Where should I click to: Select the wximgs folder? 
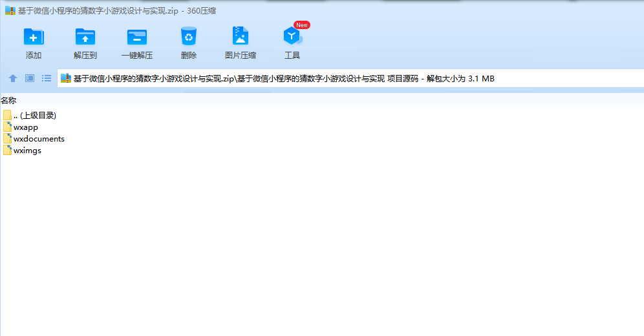(x=22, y=150)
